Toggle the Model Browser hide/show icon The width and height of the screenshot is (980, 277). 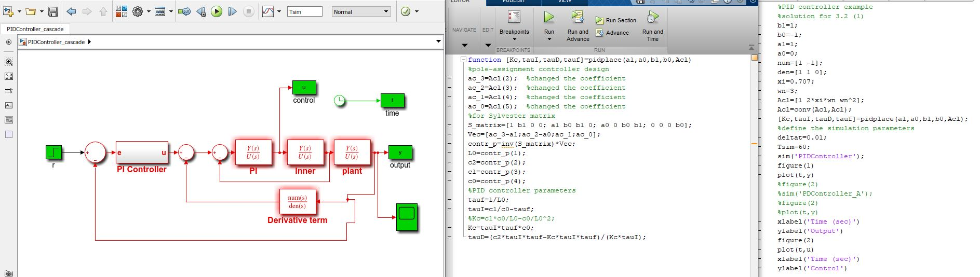(9, 42)
